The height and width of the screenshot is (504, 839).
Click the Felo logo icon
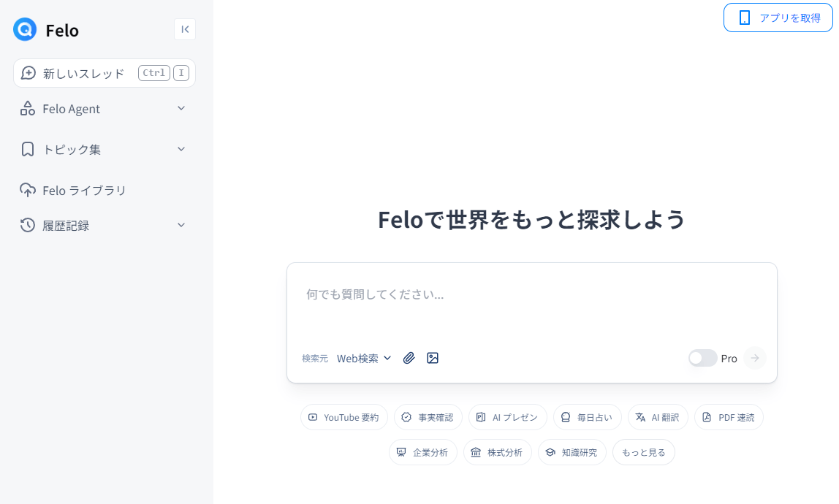click(x=25, y=29)
